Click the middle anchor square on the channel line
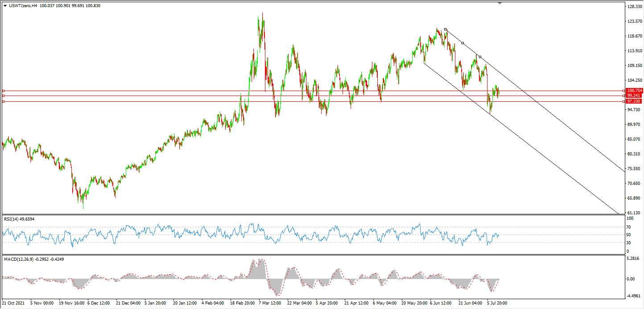Viewport: 644px width, 309px height. pyautogui.click(x=463, y=43)
